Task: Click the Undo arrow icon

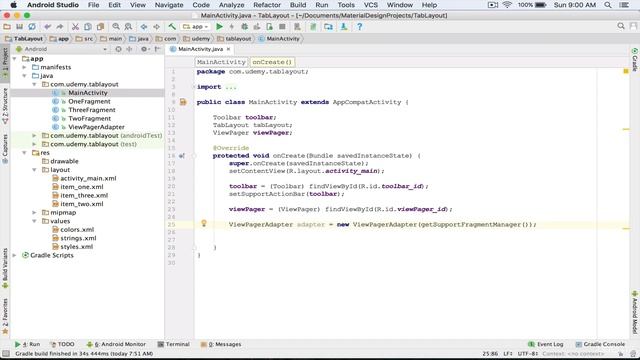Action: click(x=47, y=27)
